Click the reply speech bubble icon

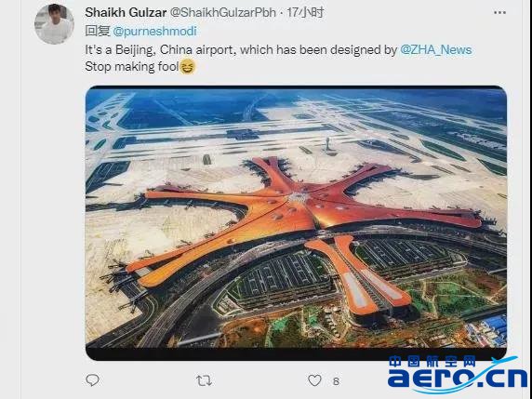coord(92,380)
